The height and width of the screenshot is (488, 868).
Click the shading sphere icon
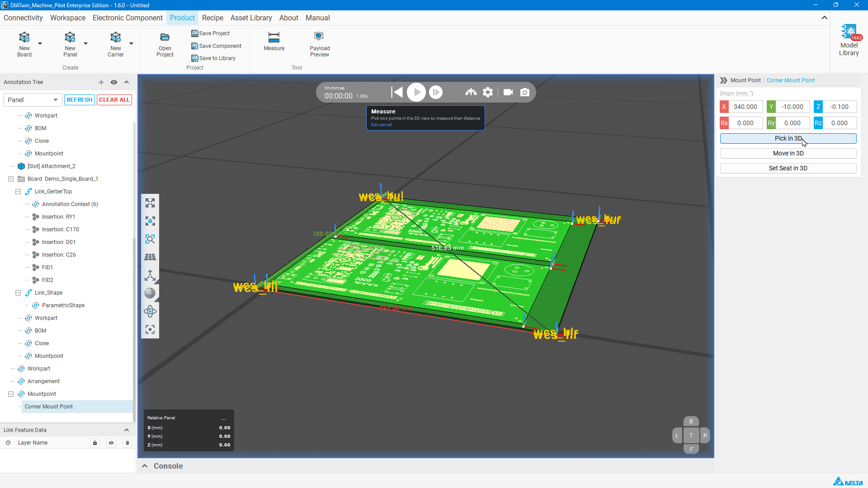coord(150,293)
